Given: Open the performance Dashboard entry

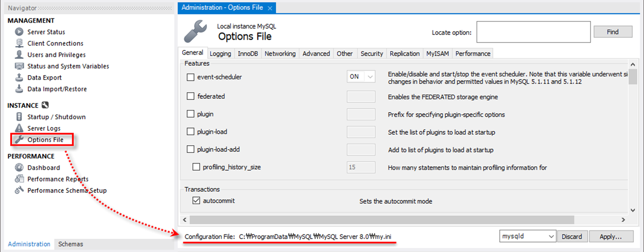Looking at the screenshot, I should pos(44,168).
